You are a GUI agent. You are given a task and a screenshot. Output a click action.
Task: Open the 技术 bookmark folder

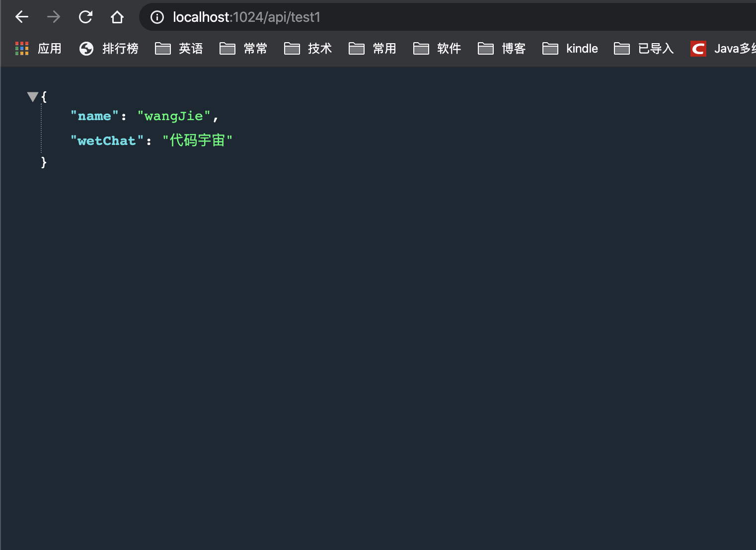tap(308, 49)
